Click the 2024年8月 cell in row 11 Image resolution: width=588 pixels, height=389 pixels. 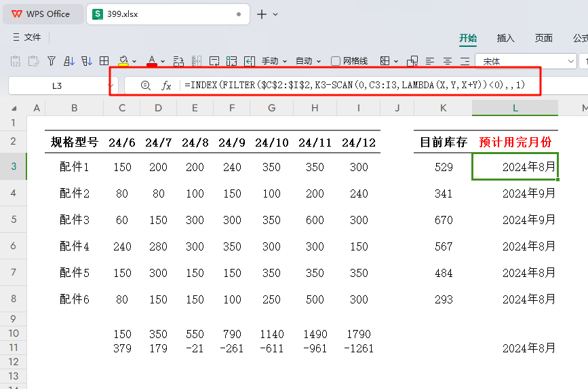(x=515, y=348)
